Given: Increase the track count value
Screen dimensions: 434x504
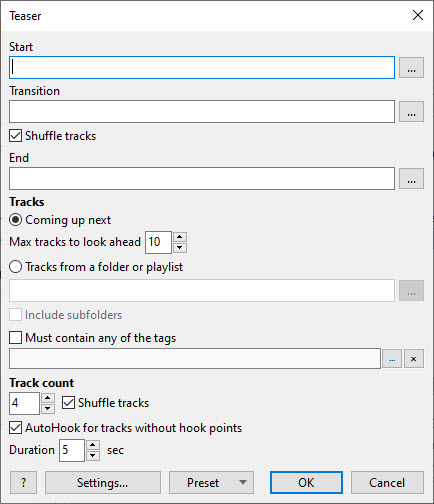Looking at the screenshot, I should click(x=48, y=398).
